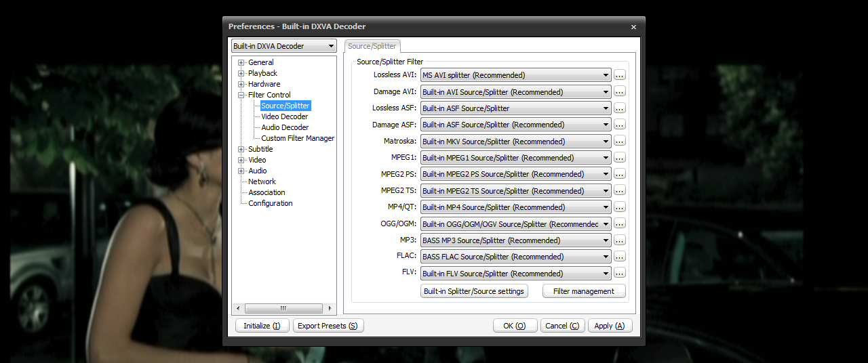Screen dimensions: 868x363
Task: Click Built-in Splitter/Source settings button
Action: (x=474, y=291)
